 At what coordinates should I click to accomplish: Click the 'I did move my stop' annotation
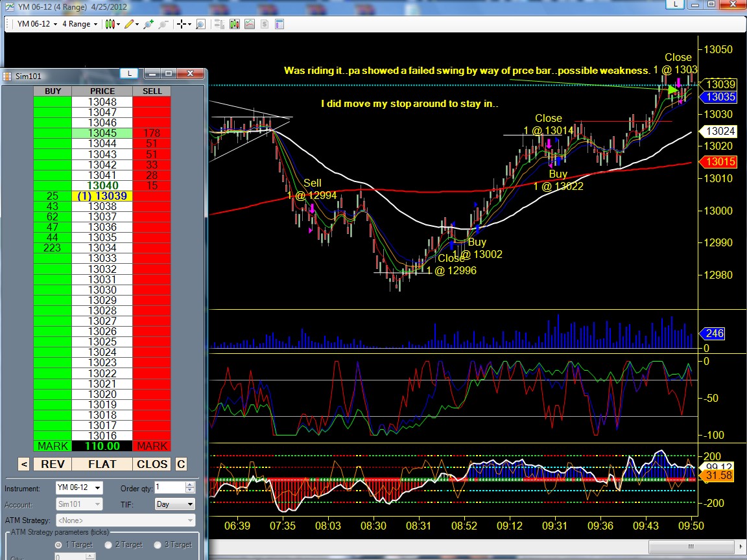(409, 103)
